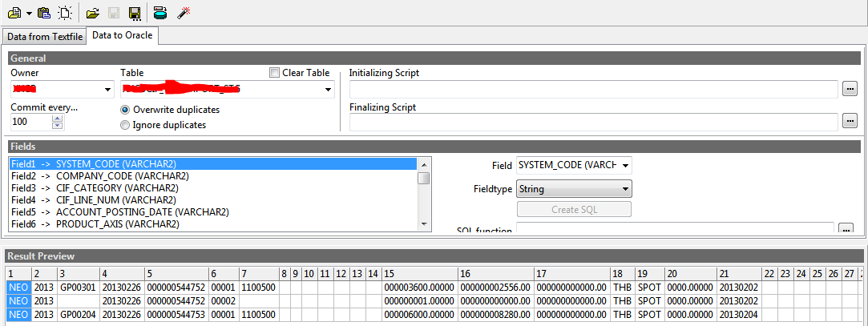Viewport: 868px width, 326px height.
Task: Click the magic wand icon
Action: tap(183, 13)
